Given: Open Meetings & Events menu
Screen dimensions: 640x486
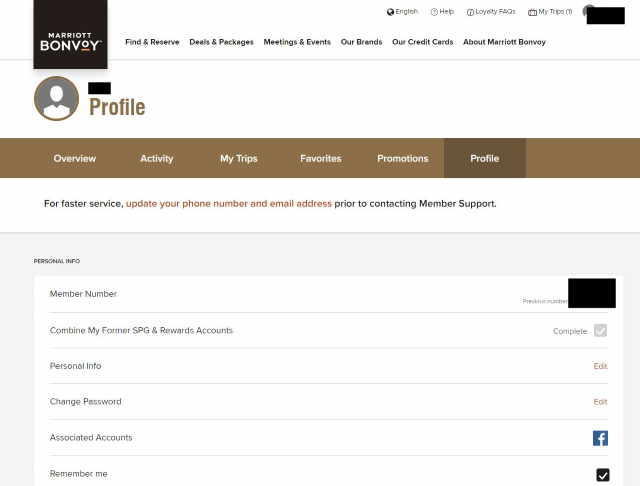Looking at the screenshot, I should [x=297, y=42].
